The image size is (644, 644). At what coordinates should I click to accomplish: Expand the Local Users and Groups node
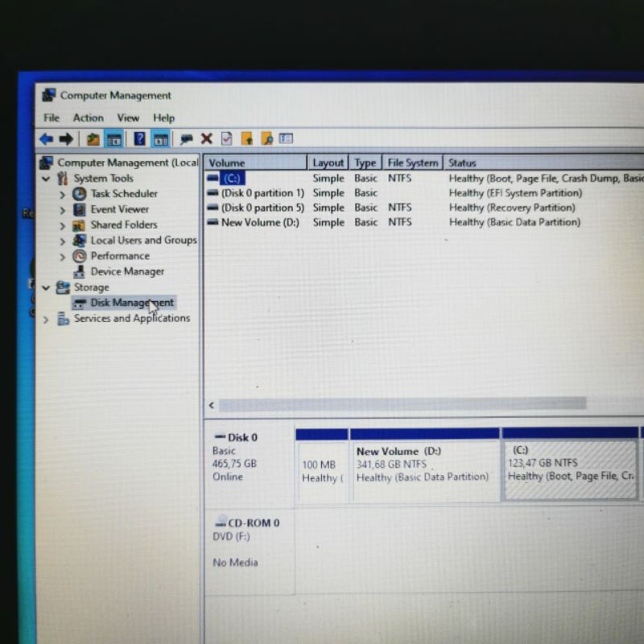[62, 241]
